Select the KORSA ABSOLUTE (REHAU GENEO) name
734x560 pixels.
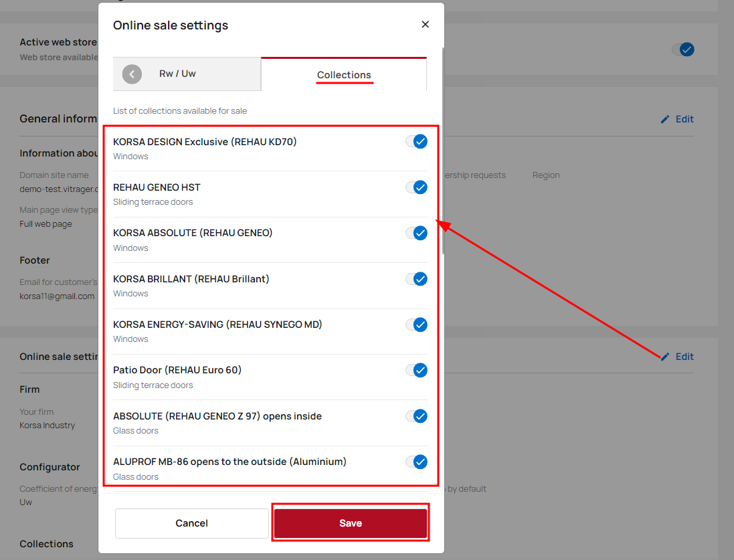(193, 233)
